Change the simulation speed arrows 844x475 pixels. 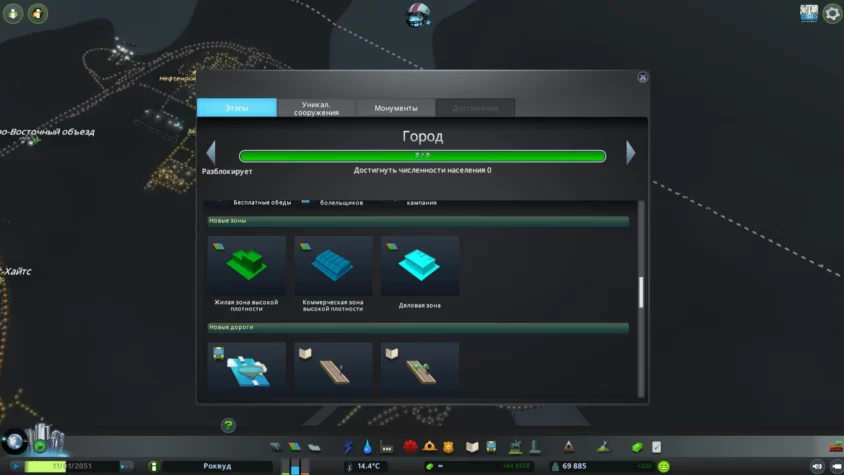125,466
